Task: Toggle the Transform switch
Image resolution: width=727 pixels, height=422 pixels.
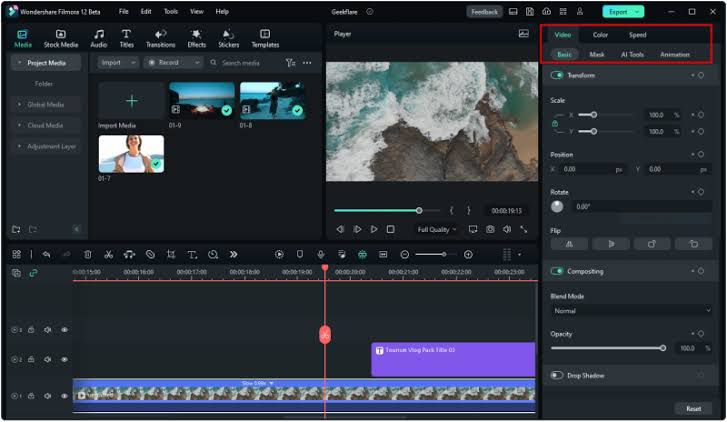Action: (557, 75)
